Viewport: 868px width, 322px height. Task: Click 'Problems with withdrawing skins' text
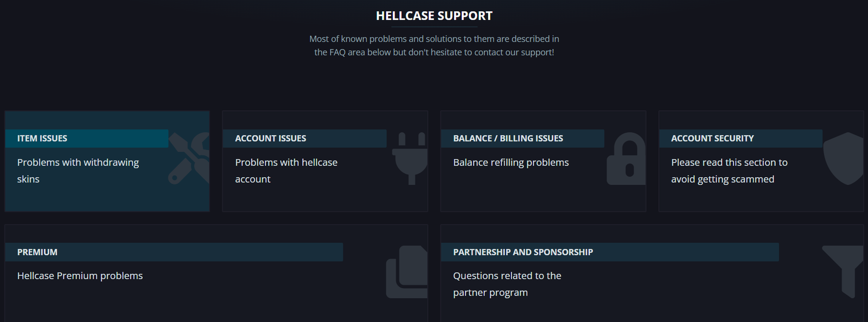point(78,171)
